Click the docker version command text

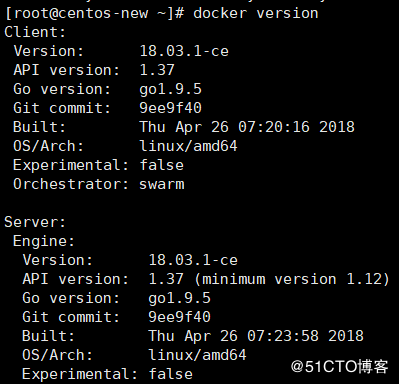[256, 13]
